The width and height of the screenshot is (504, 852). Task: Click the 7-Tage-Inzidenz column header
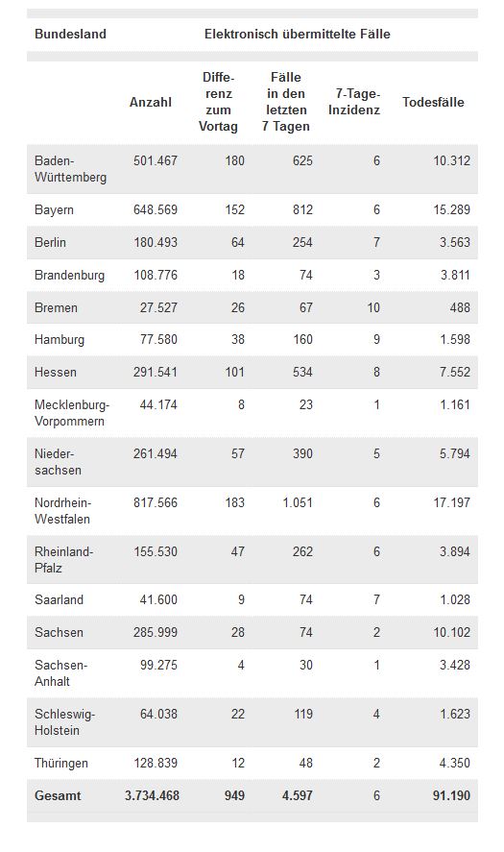click(x=354, y=102)
